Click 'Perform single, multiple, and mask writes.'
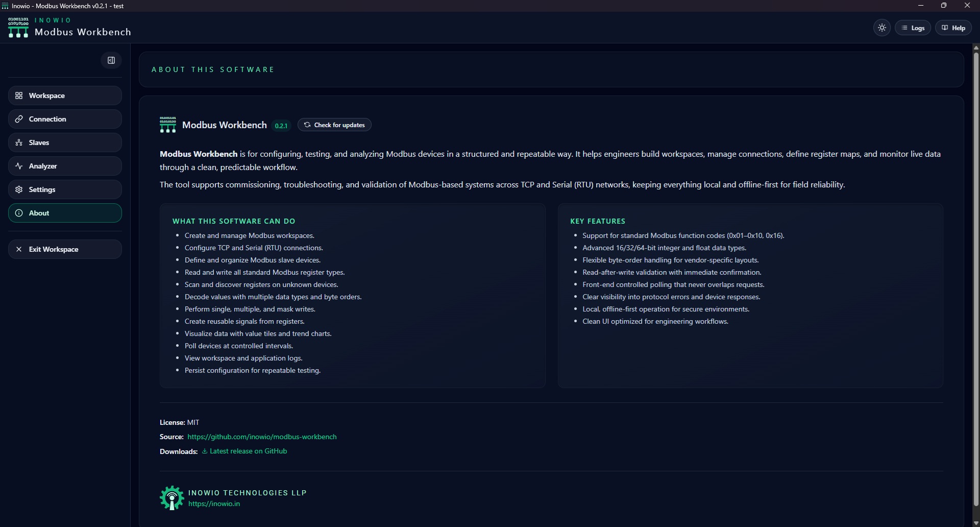 click(250, 309)
